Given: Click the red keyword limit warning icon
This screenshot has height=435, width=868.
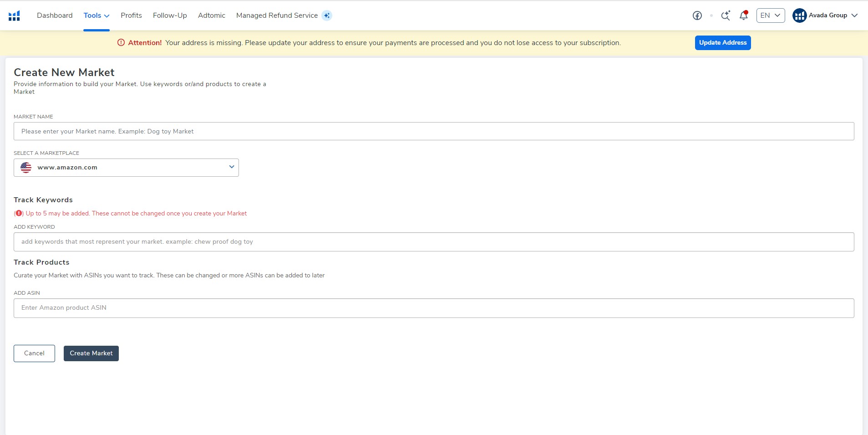Looking at the screenshot, I should point(19,213).
